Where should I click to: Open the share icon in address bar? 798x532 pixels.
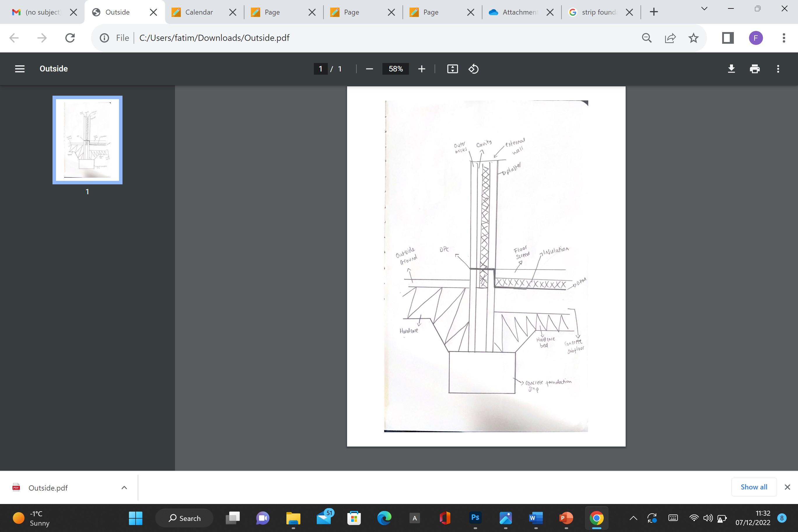[670, 38]
